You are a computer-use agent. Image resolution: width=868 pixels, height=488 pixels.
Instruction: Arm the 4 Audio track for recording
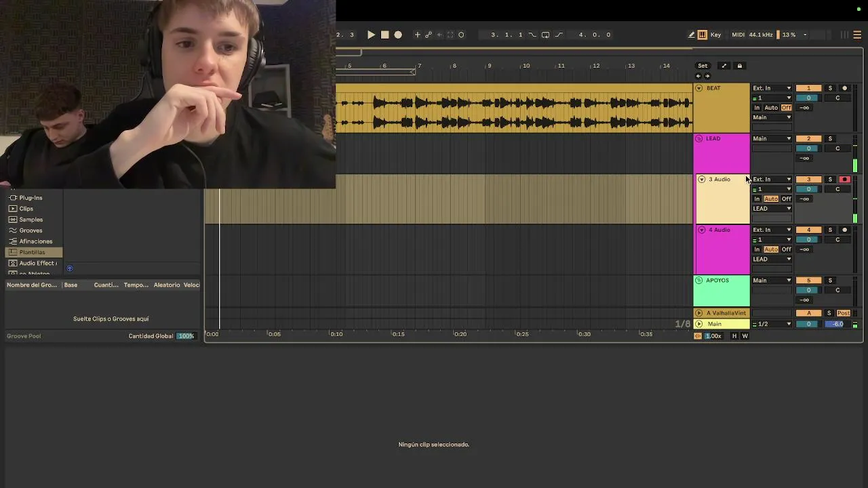tap(844, 230)
